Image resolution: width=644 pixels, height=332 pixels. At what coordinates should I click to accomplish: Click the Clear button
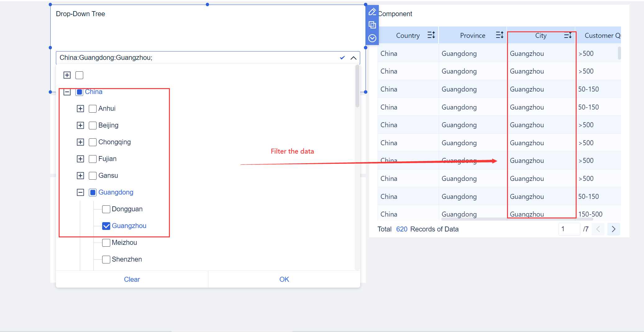click(132, 279)
